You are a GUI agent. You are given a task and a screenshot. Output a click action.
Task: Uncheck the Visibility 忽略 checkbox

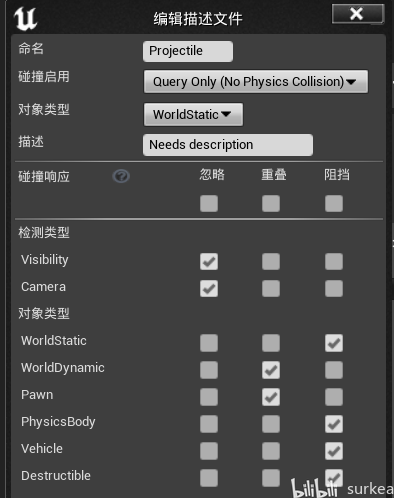[209, 261]
